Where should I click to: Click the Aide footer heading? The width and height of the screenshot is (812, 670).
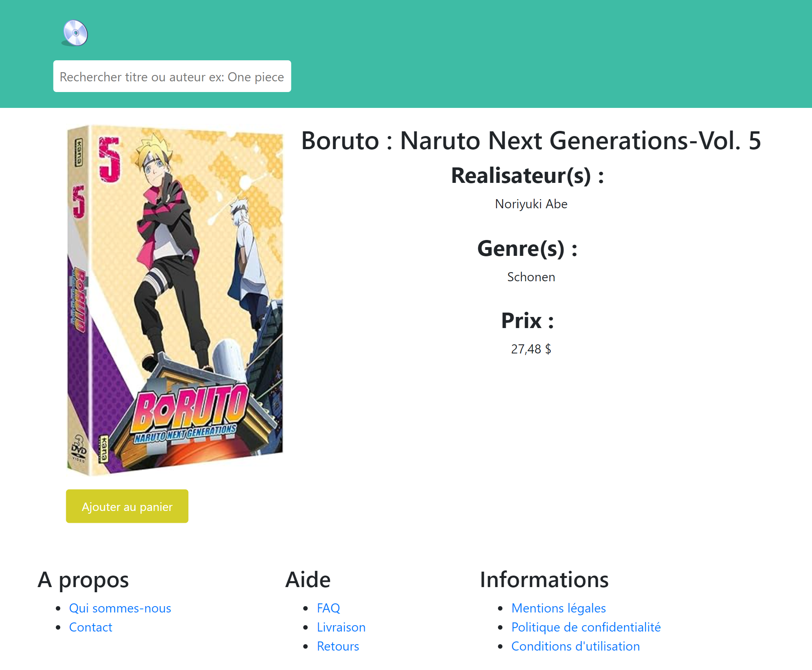coord(308,580)
